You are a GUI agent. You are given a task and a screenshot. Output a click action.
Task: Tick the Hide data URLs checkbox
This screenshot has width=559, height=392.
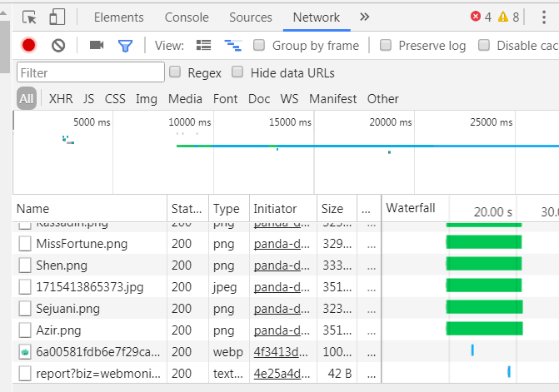click(x=238, y=72)
